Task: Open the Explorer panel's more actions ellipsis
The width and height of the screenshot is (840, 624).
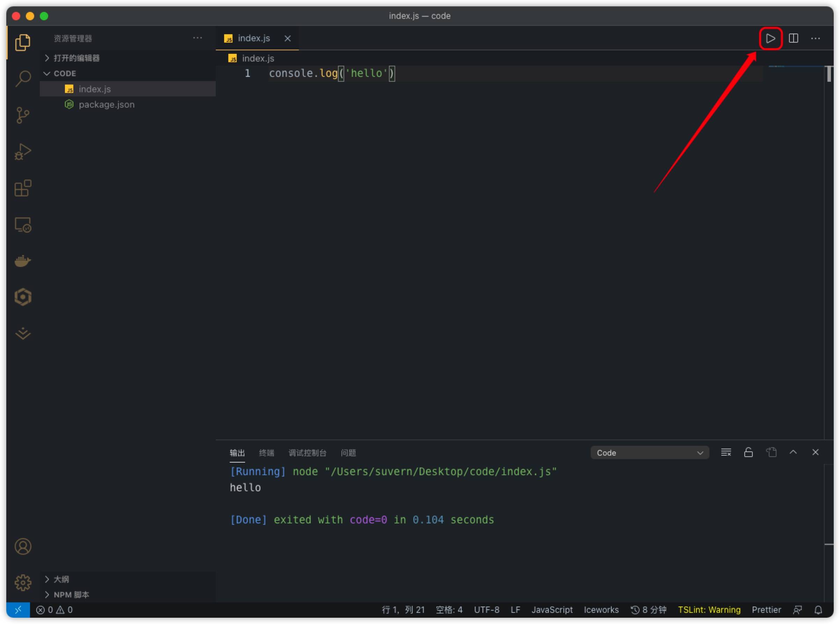Action: tap(197, 38)
